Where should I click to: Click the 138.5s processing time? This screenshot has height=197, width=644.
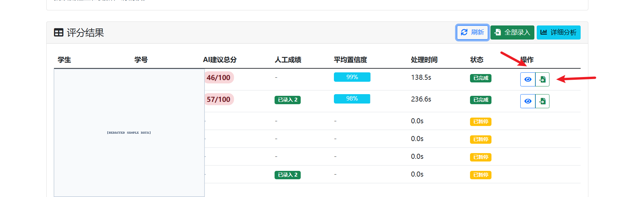coord(421,77)
